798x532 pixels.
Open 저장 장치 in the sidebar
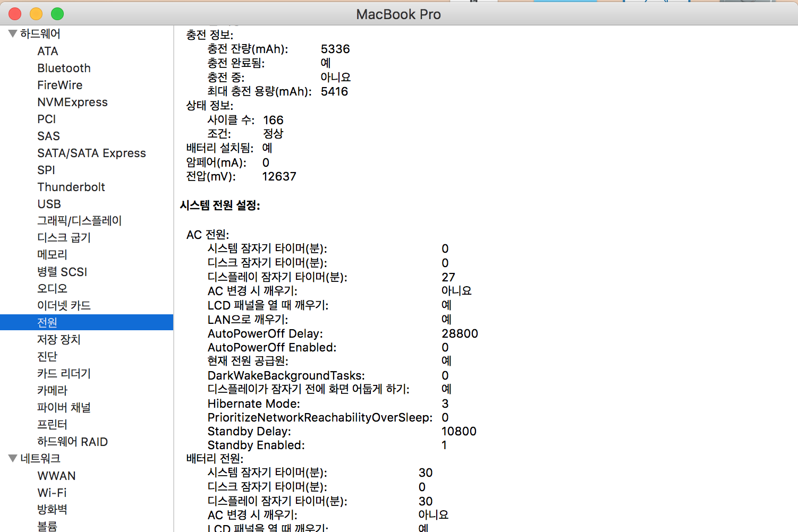[x=58, y=339]
